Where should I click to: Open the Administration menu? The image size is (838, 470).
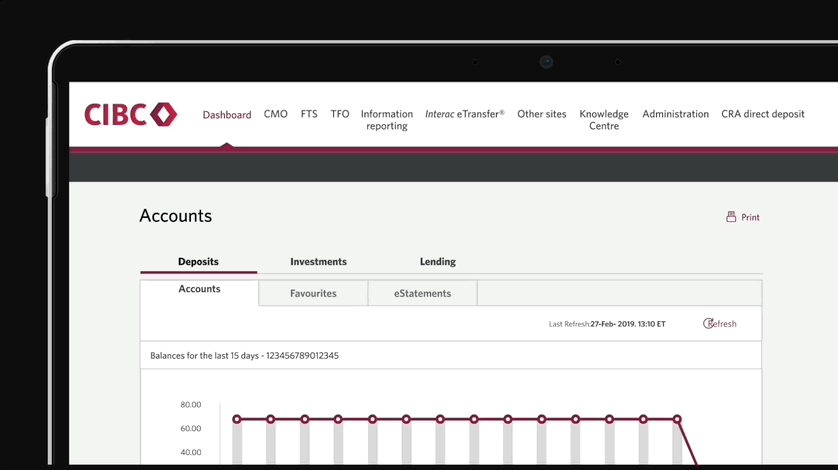click(x=676, y=114)
